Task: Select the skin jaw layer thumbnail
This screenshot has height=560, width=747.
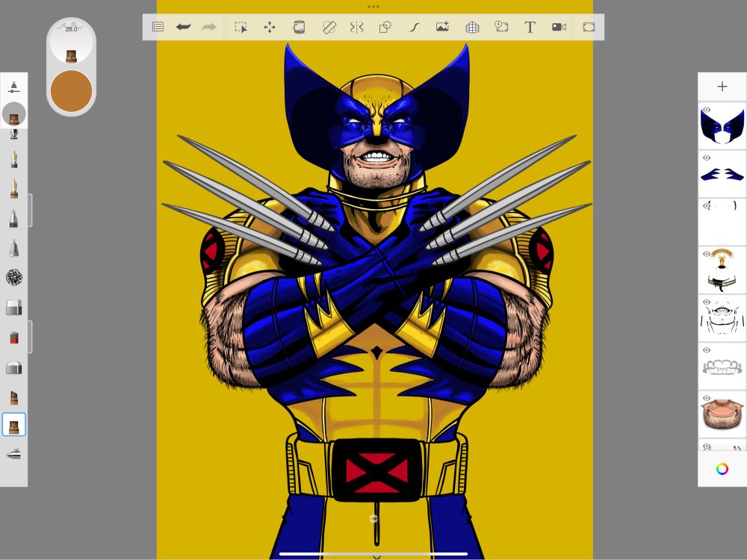Action: point(722,414)
